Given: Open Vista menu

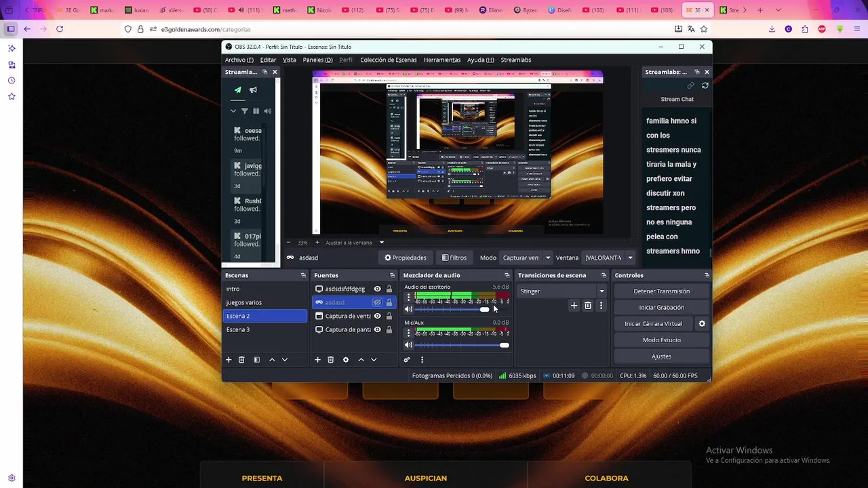Looking at the screenshot, I should 290,60.
